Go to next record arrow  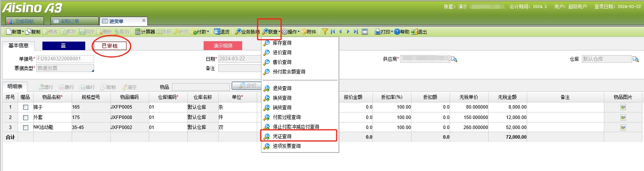348,32
